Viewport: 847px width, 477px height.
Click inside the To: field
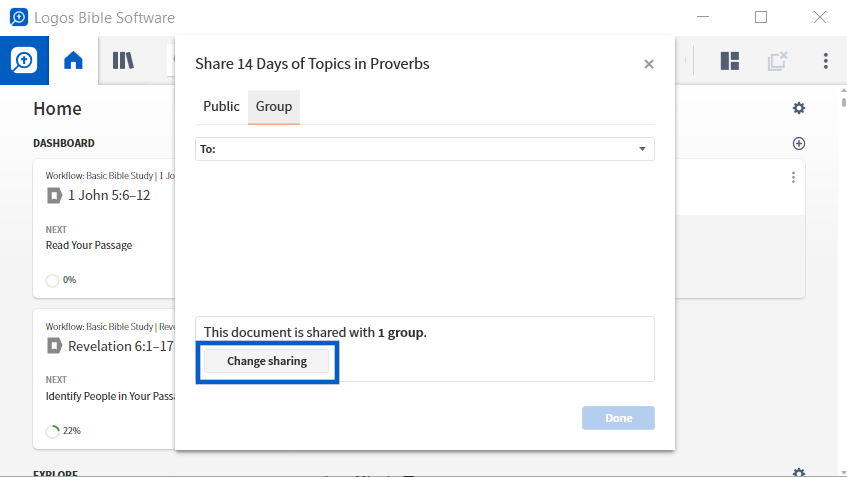pos(425,149)
